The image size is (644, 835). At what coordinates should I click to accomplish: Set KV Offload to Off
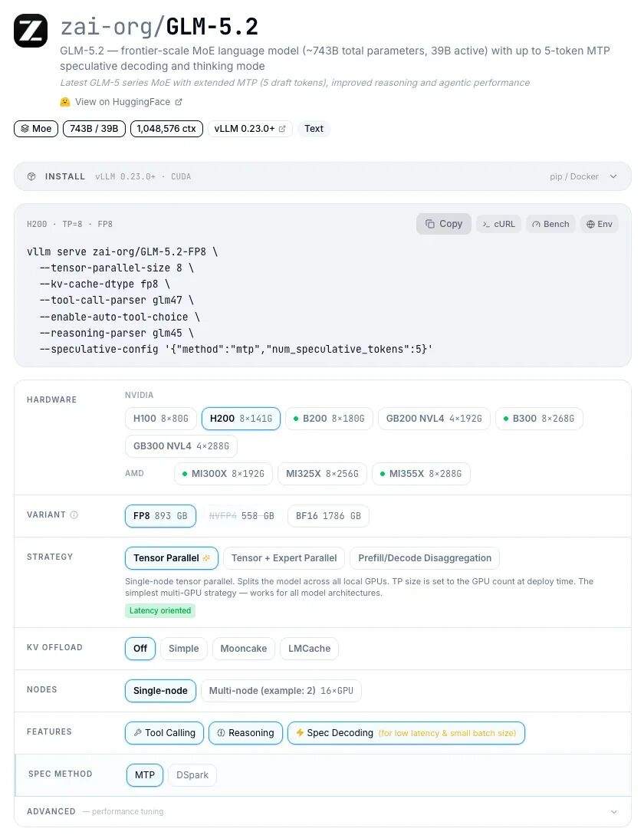coord(140,649)
